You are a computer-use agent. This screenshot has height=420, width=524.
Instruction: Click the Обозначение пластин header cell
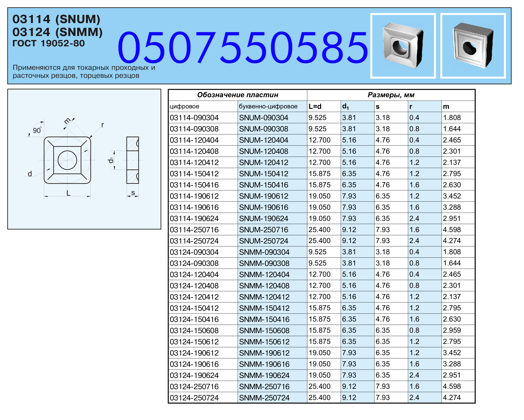[x=237, y=95]
